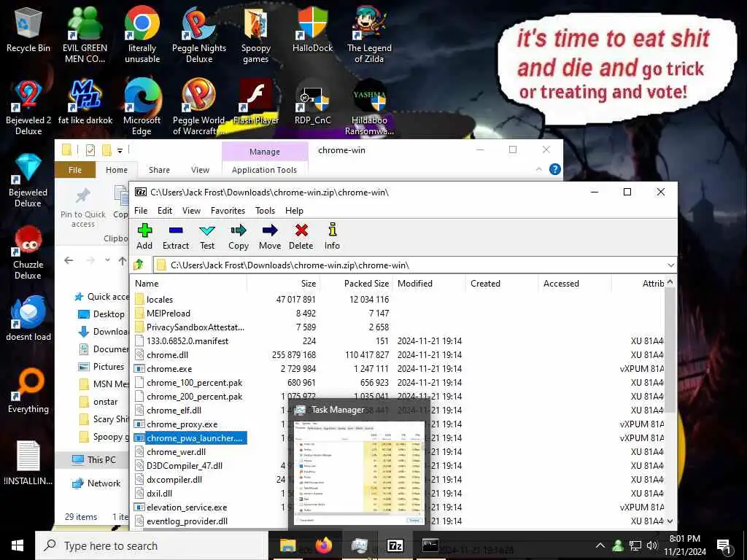Image resolution: width=747 pixels, height=560 pixels.
Task: Click the Add button in 7-Zip toolbar
Action: (144, 237)
